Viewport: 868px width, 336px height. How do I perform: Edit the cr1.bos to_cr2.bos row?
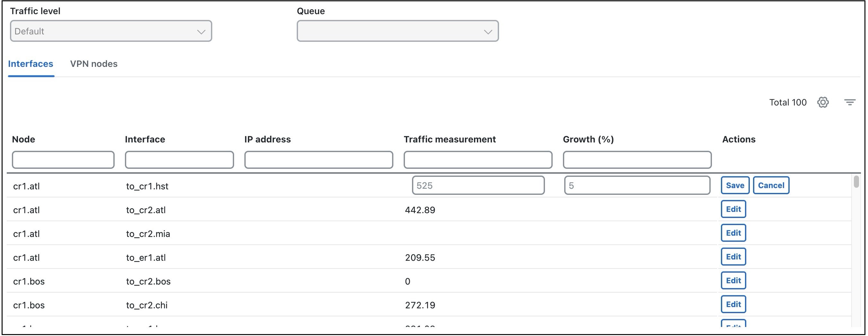point(733,280)
